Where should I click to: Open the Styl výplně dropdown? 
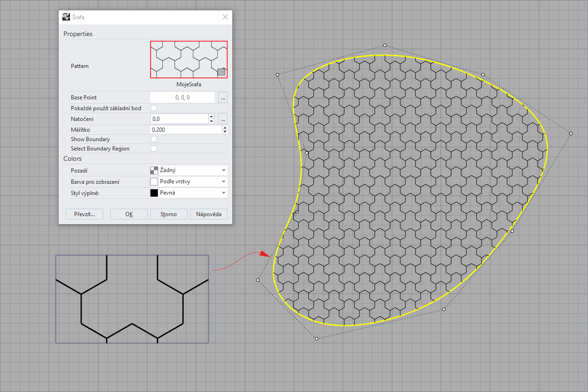(188, 193)
